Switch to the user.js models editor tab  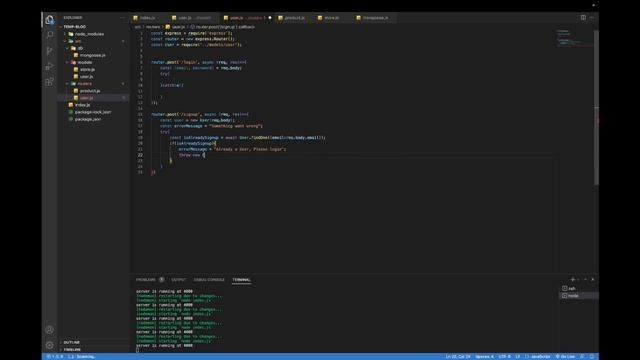point(193,18)
